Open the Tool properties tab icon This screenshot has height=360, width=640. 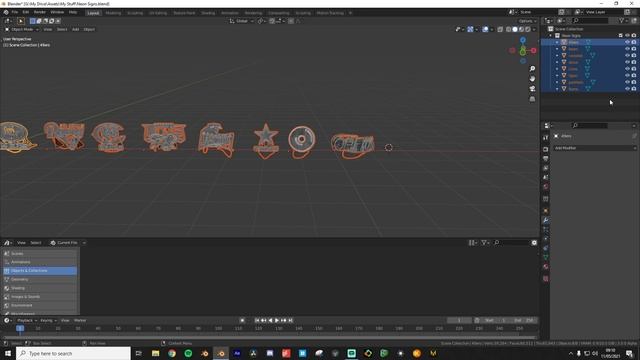tap(546, 138)
